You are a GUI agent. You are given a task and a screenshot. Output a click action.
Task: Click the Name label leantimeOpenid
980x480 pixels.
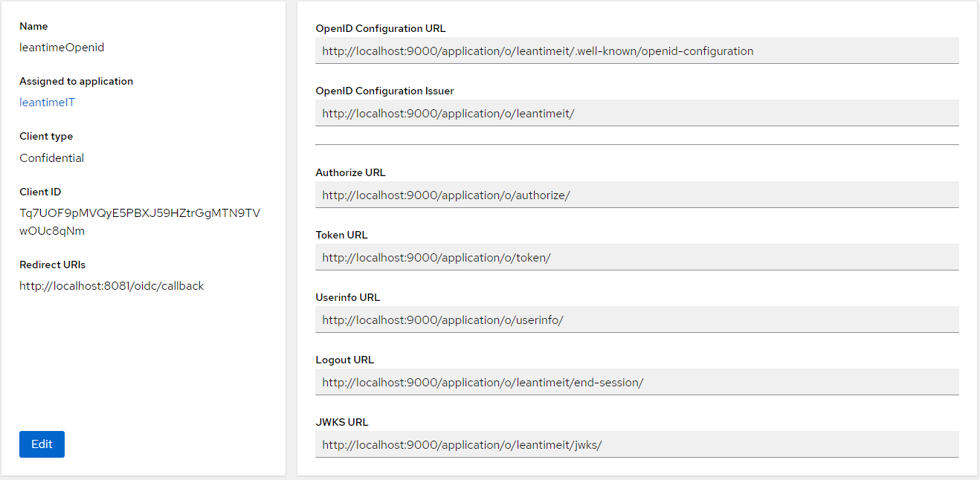61,47
